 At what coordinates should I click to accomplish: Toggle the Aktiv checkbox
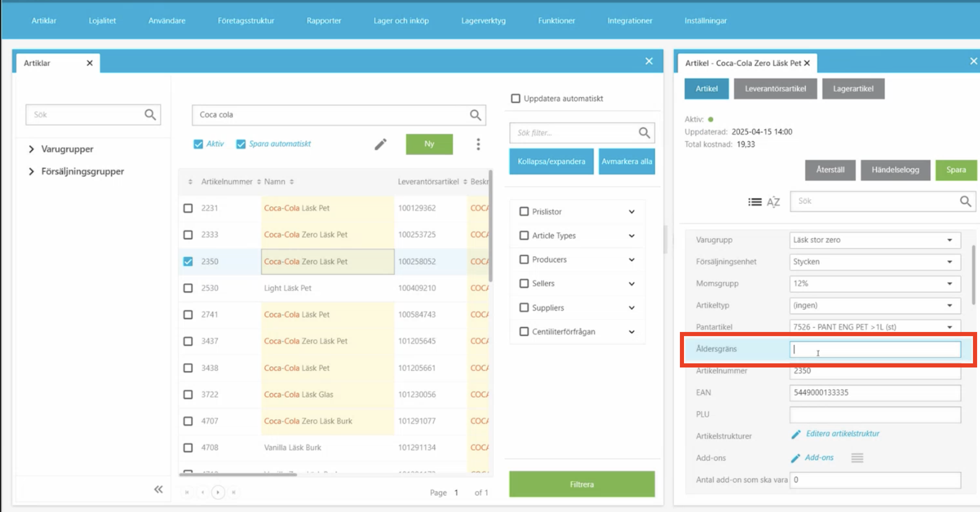click(x=198, y=144)
